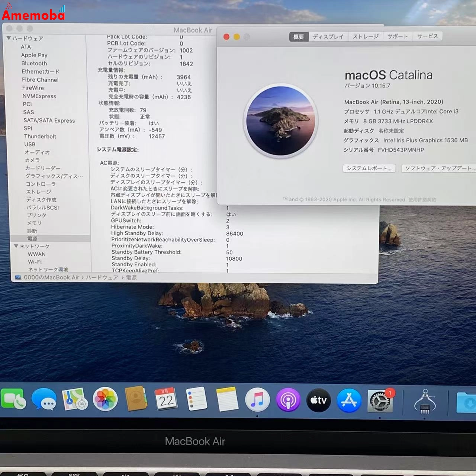Switch to the ストレージ tab
The height and width of the screenshot is (476, 476).
tap(365, 36)
